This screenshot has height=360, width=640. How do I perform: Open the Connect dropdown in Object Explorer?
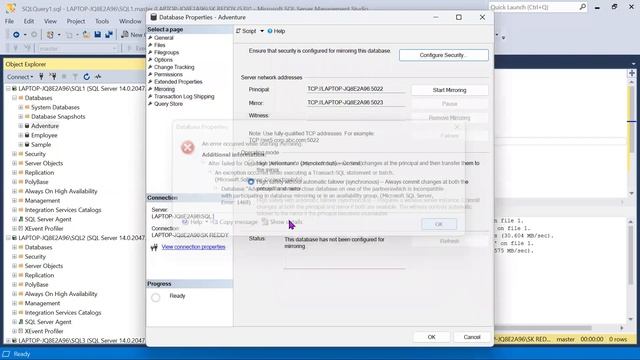pyautogui.click(x=20, y=76)
